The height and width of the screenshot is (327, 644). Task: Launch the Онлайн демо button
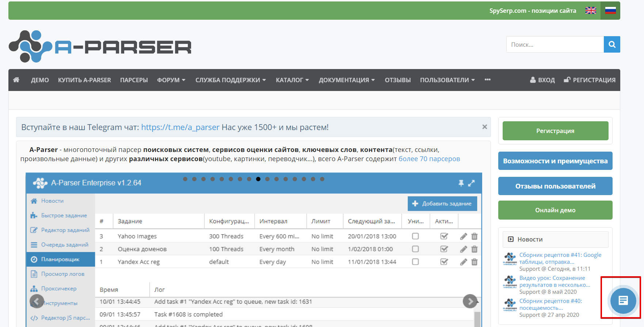point(555,210)
